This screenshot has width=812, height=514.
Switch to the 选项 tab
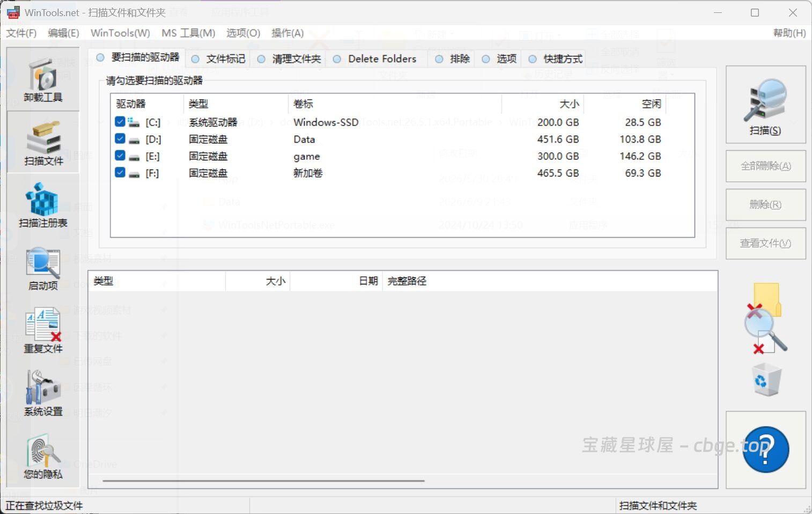pos(499,59)
